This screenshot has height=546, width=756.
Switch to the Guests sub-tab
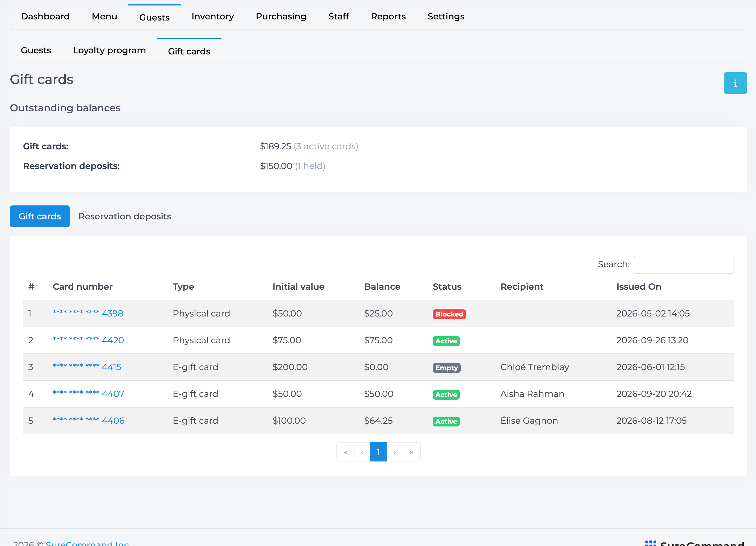click(x=36, y=50)
